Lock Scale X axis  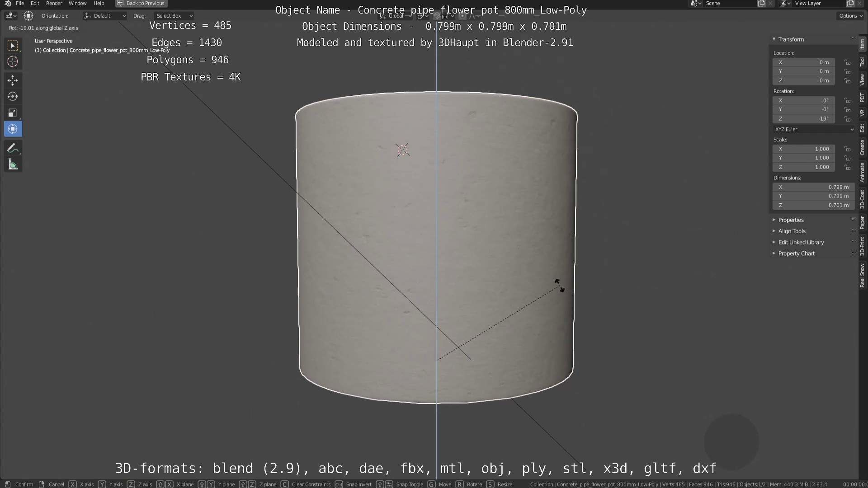click(847, 149)
